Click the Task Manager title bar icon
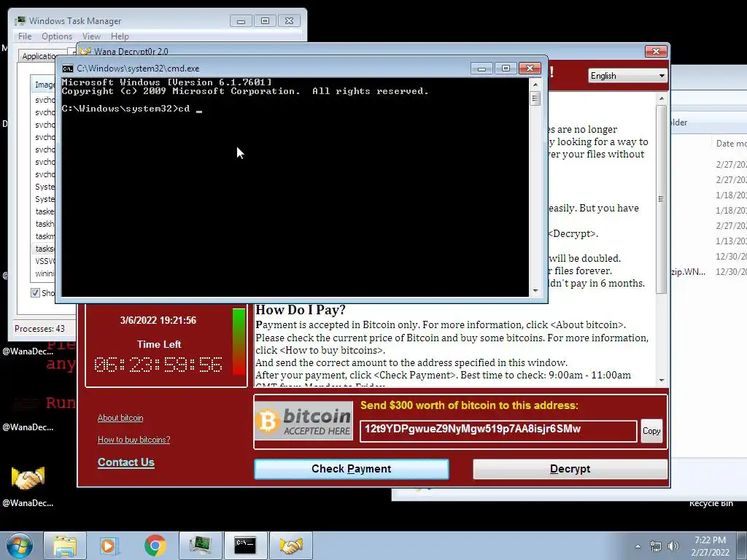The width and height of the screenshot is (747, 560). (20, 21)
